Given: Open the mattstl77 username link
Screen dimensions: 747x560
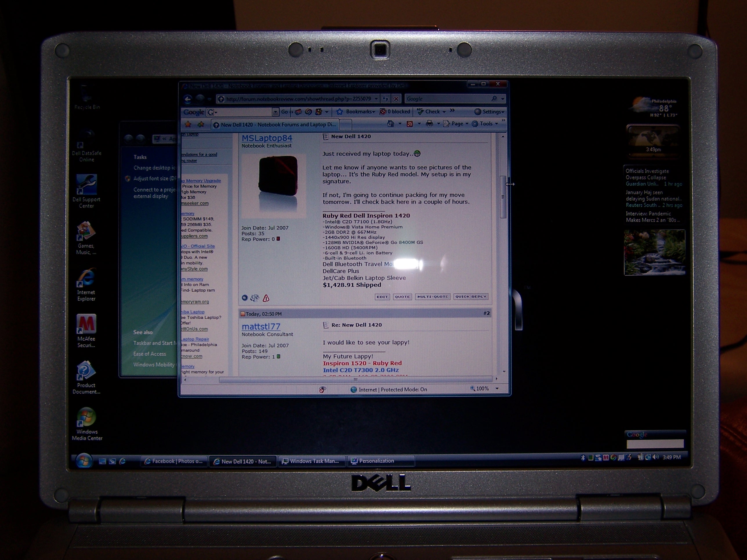Looking at the screenshot, I should 261,326.
